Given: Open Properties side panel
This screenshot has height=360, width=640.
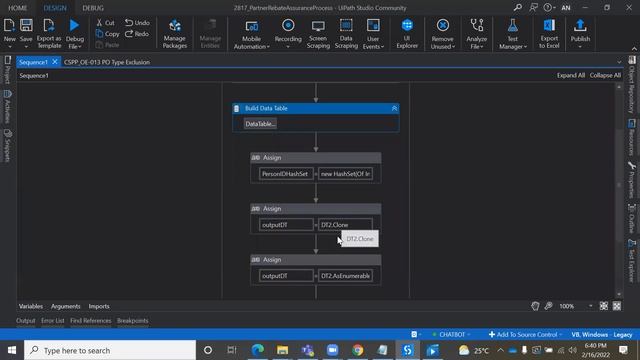Looking at the screenshot, I should click(x=632, y=180).
